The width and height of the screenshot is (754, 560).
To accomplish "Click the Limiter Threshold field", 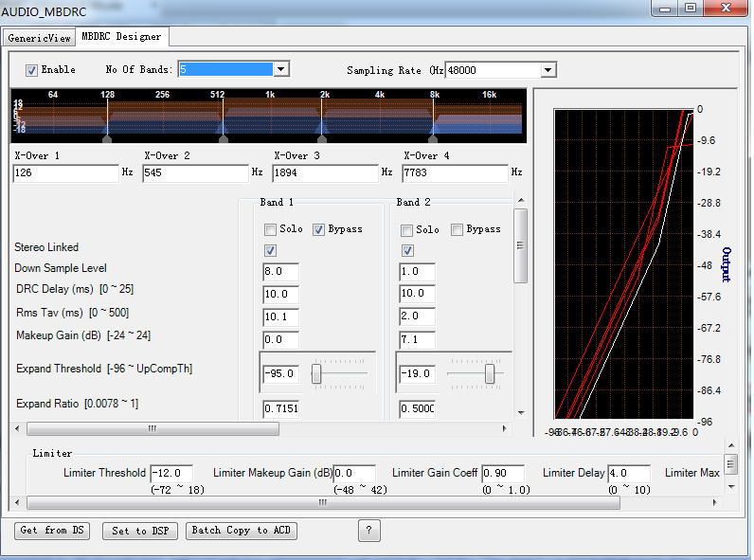I will pos(171,474).
